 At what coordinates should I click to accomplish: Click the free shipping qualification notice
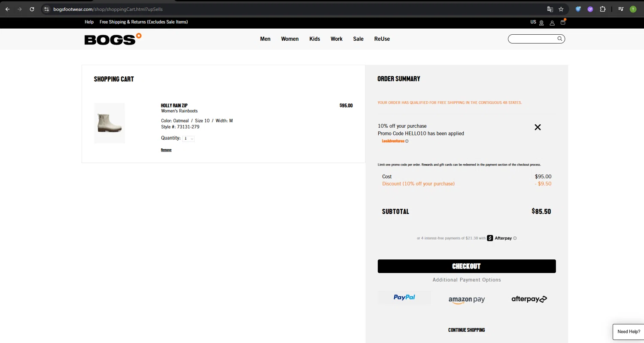[450, 103]
